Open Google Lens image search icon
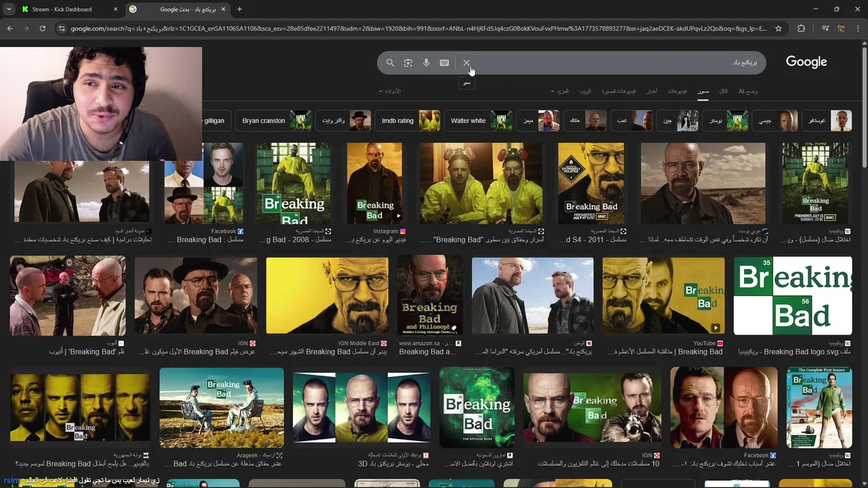868x488 pixels. coord(408,62)
